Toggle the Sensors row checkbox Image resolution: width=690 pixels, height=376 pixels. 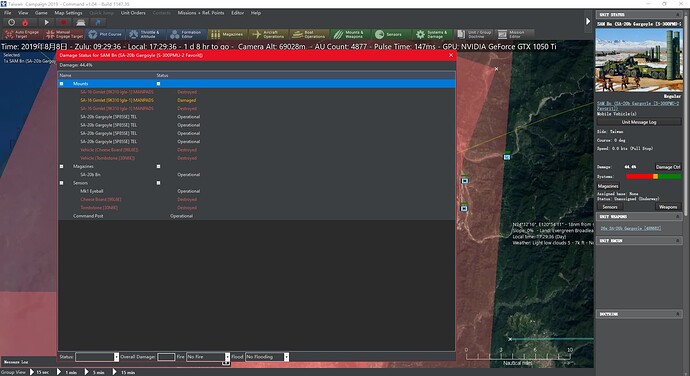coord(62,183)
